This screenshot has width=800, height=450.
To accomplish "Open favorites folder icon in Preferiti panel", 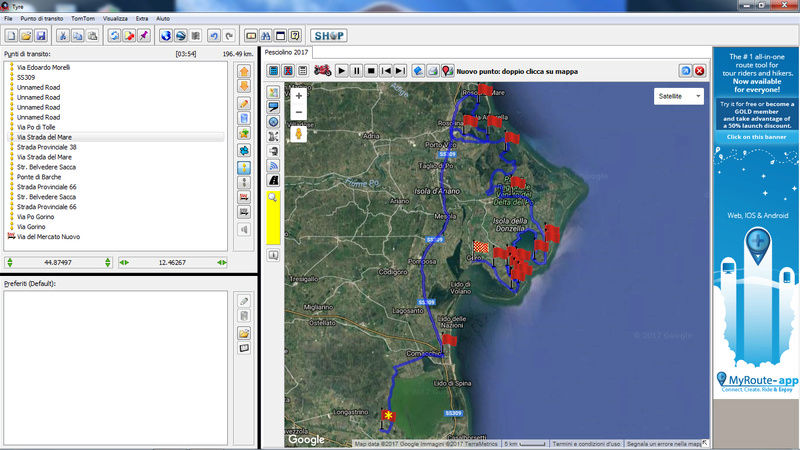I will 244,333.
